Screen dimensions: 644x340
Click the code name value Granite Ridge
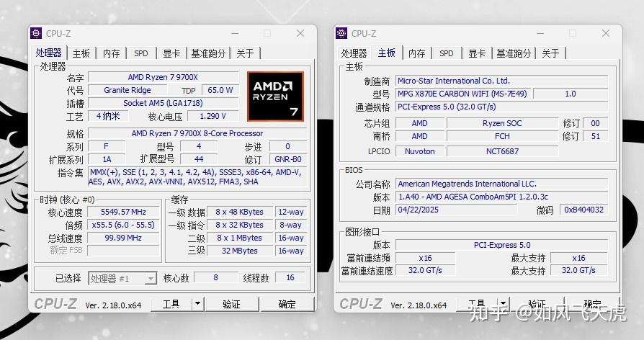click(128, 90)
